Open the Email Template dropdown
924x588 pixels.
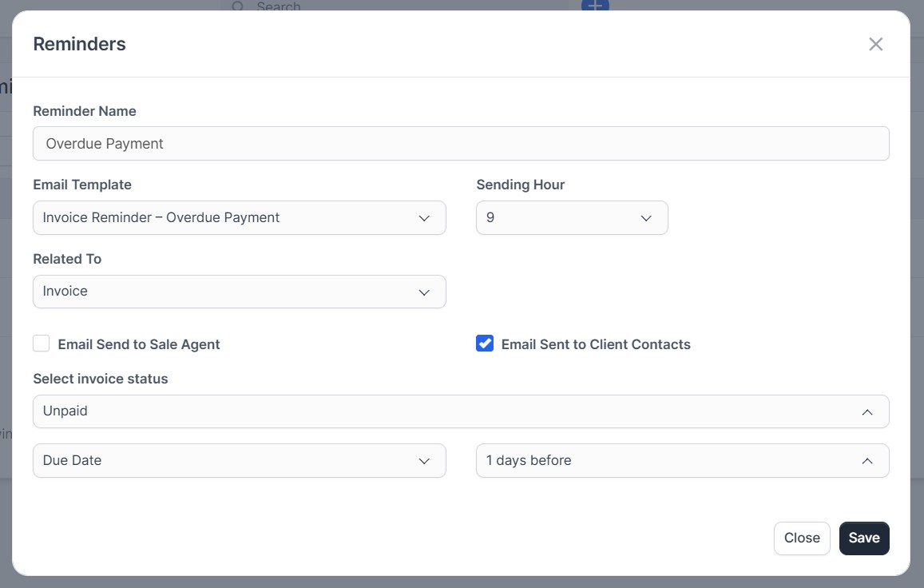(240, 217)
